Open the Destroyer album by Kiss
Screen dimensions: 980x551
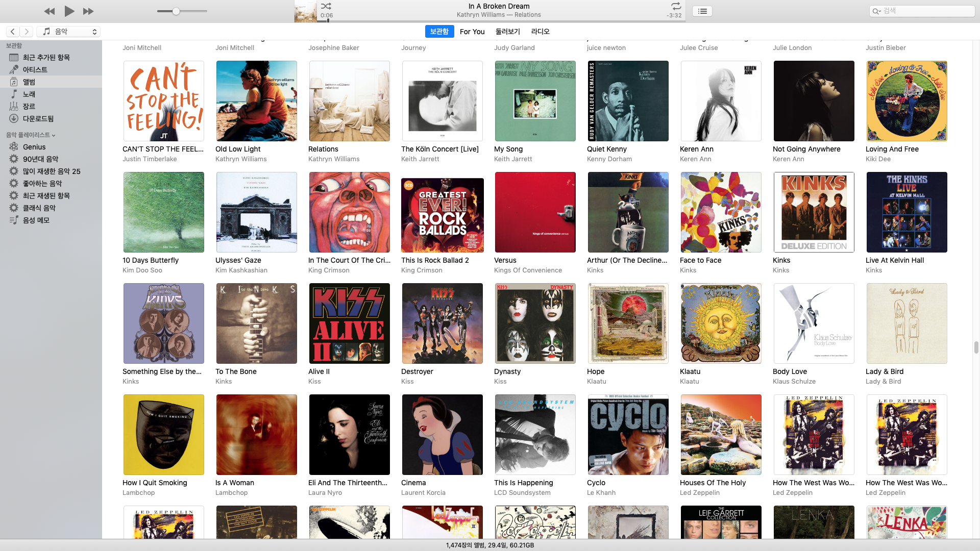(x=442, y=323)
